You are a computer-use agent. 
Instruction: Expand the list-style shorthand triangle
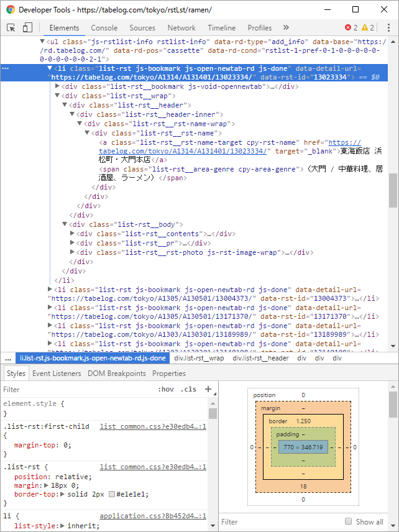(x=62, y=526)
